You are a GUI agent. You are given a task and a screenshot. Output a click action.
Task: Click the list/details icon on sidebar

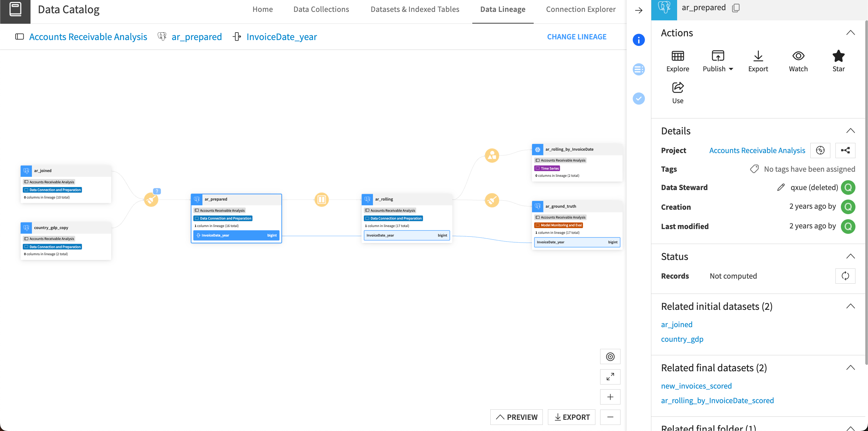coord(639,69)
